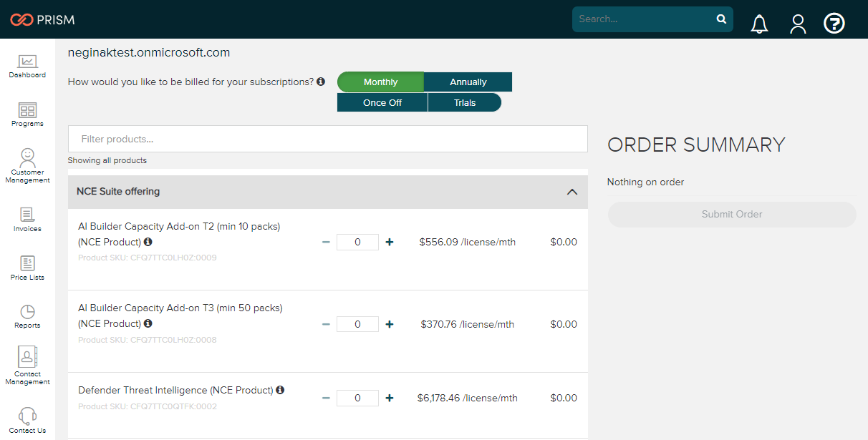Choose the Trials billing option
Image resolution: width=868 pixels, height=440 pixels.
click(465, 102)
